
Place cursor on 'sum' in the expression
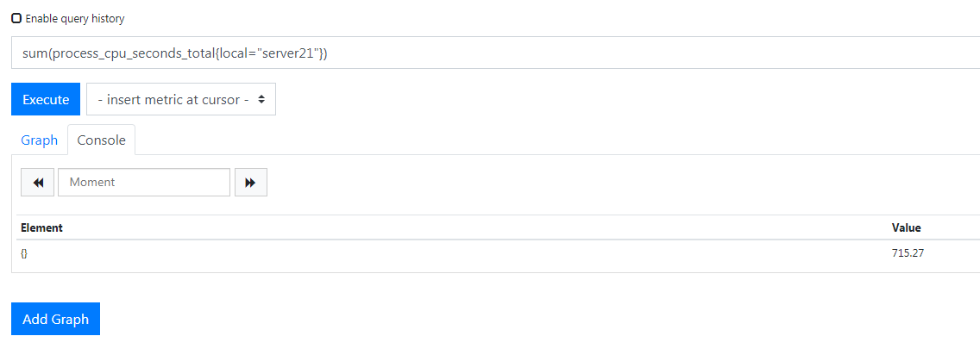[x=35, y=54]
